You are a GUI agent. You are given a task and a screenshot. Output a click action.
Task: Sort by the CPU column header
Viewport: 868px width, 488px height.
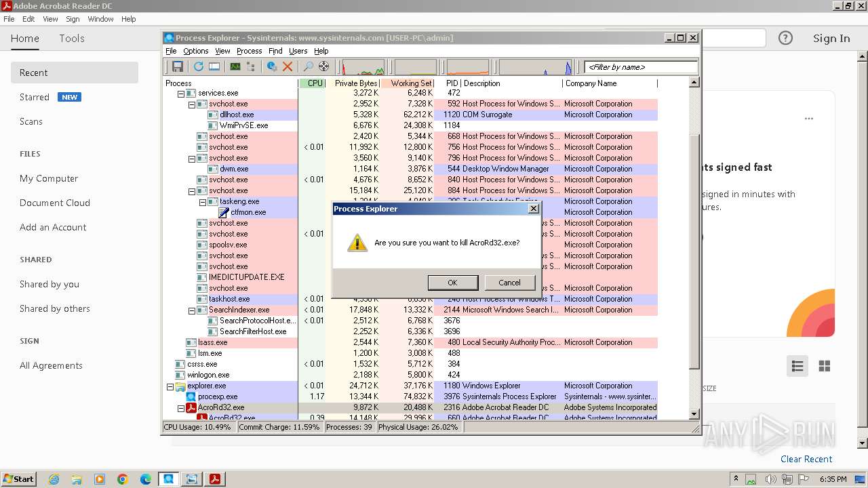(x=312, y=83)
